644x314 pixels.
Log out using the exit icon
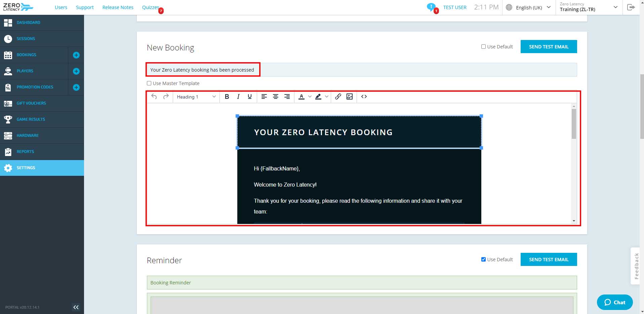(x=631, y=7)
